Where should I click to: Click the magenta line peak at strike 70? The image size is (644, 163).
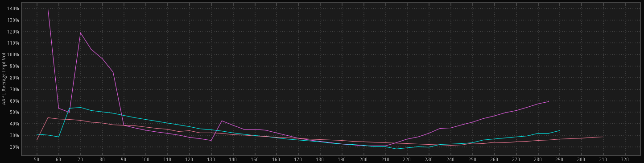point(80,32)
